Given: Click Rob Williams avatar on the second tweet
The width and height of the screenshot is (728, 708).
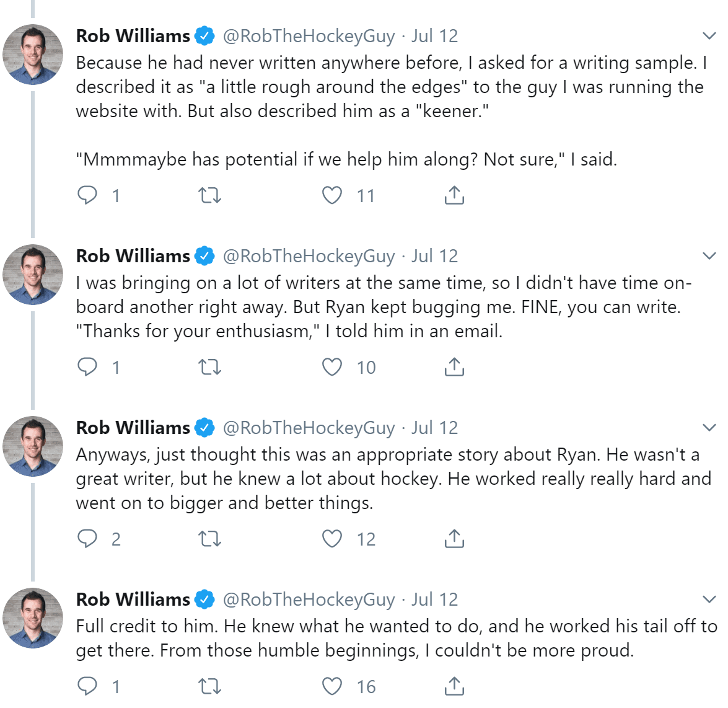Looking at the screenshot, I should tap(33, 275).
